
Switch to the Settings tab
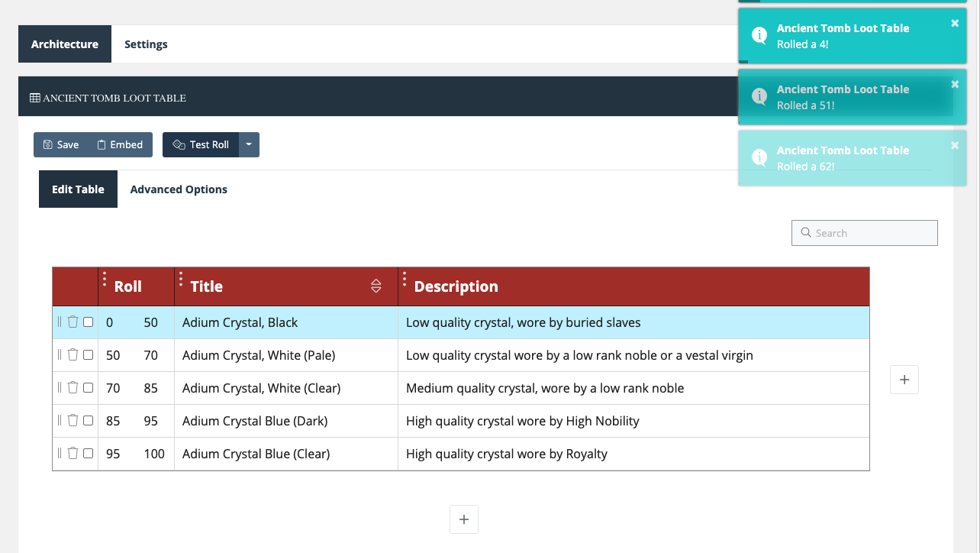[x=146, y=44]
